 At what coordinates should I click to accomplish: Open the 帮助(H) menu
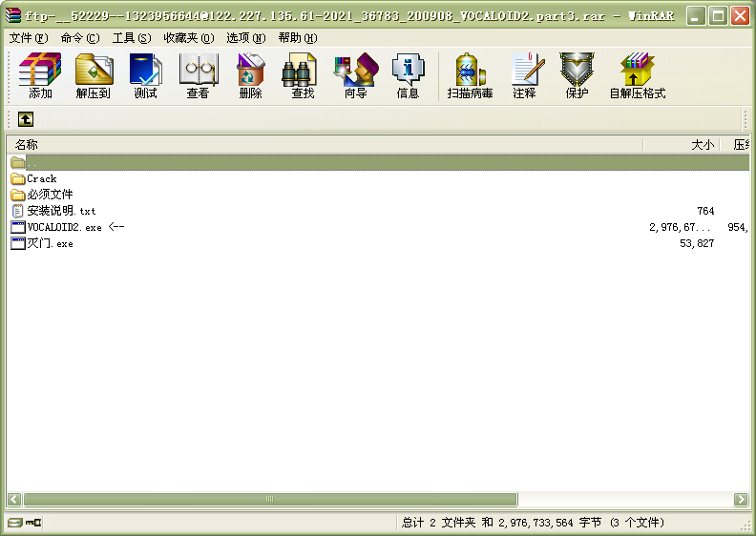coord(298,37)
